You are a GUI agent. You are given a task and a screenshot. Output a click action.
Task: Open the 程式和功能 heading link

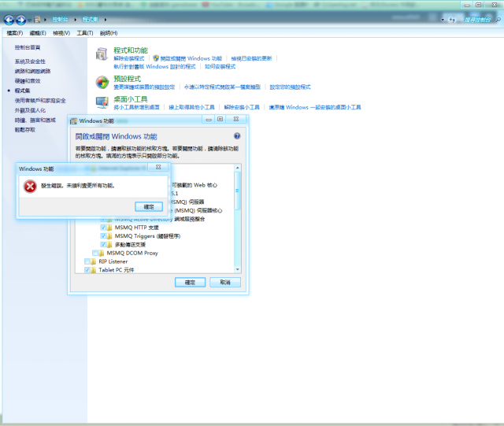tap(131, 50)
